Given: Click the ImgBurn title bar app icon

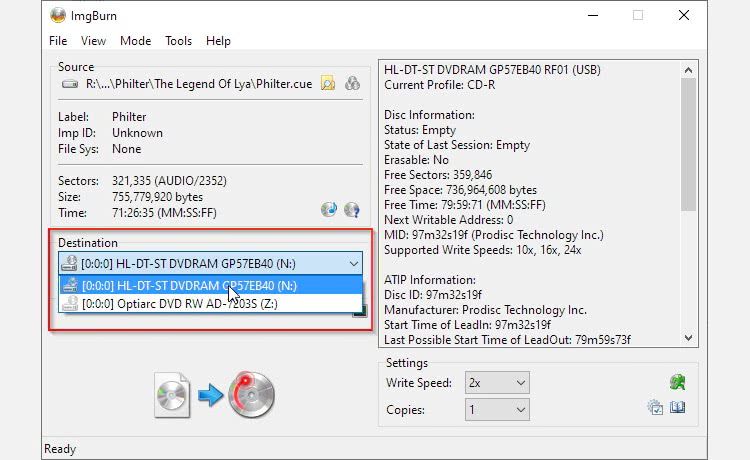Looking at the screenshot, I should 58,15.
